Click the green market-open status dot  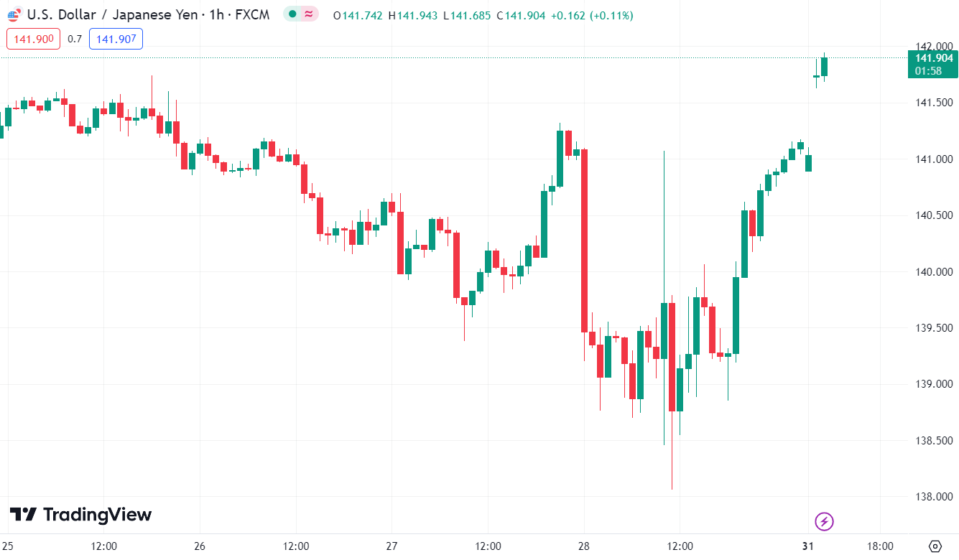tap(294, 15)
